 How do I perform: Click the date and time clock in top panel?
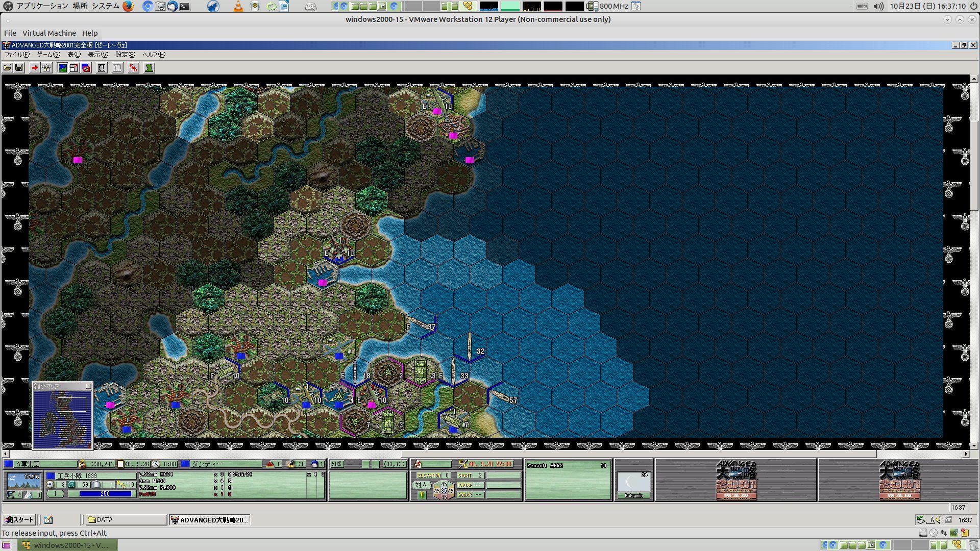click(927, 6)
